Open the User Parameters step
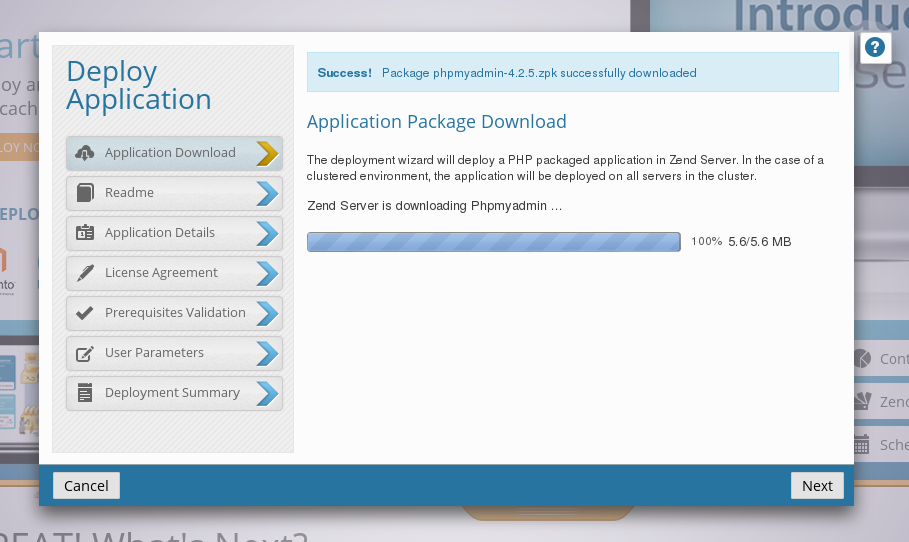The height and width of the screenshot is (542, 909). (174, 353)
